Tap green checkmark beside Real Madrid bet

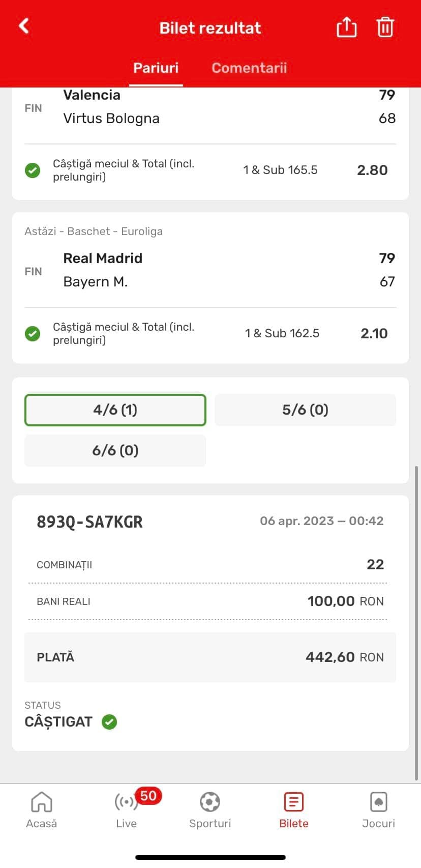(x=33, y=333)
